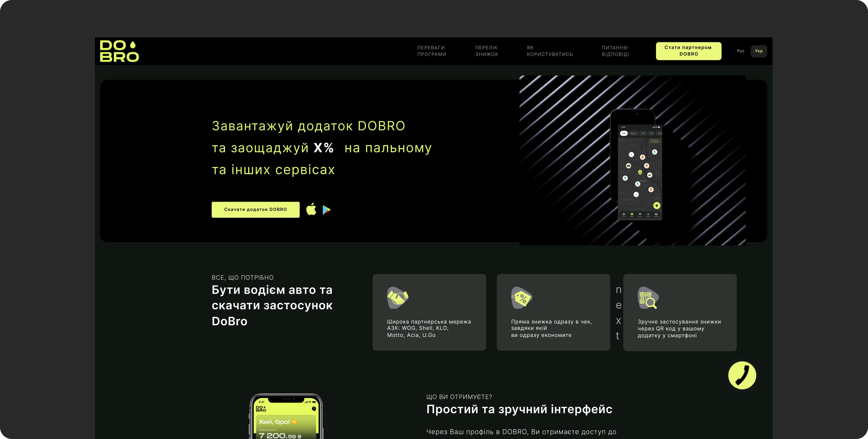Click the yellow phone call button
This screenshot has height=439, width=868.
742,375
